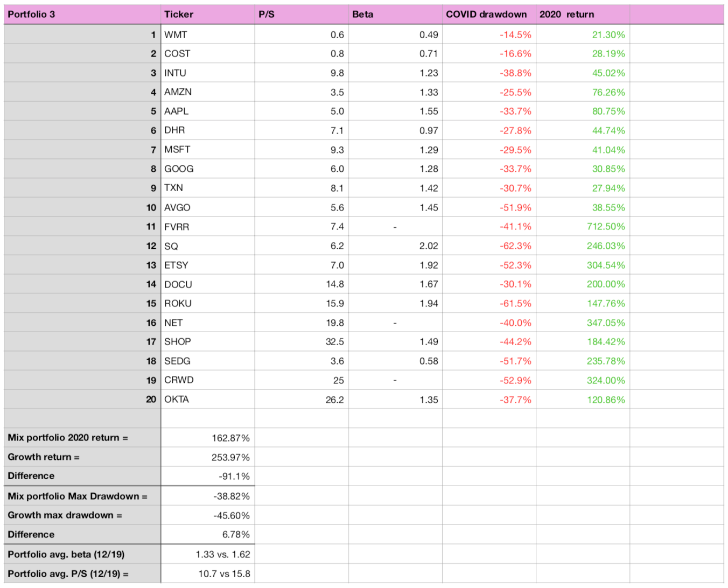Select the COST ticker cell
Viewport: 728px width, 588px height.
207,53
